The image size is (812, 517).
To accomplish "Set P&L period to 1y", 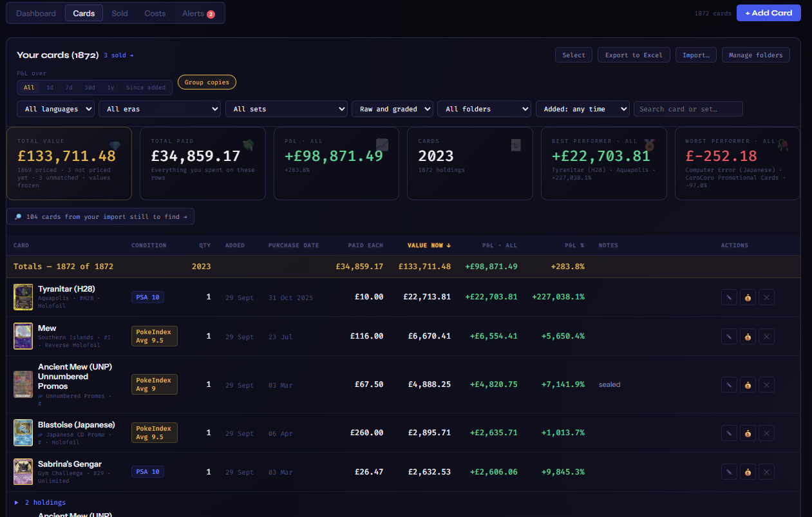I will 111,88.
